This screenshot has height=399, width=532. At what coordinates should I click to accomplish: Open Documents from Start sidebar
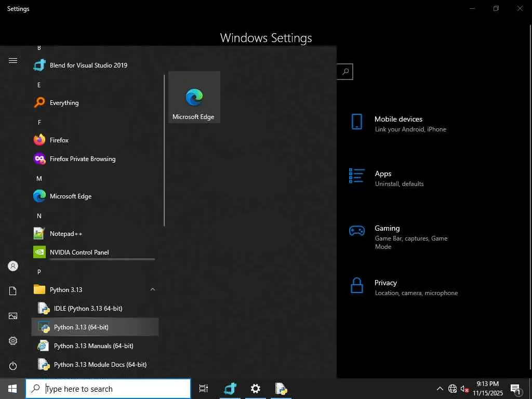tap(13, 291)
